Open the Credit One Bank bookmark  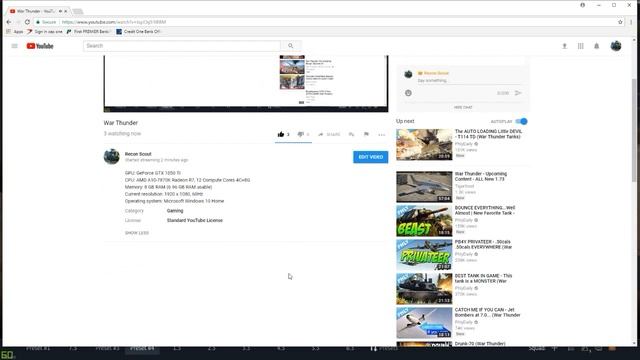(138, 31)
